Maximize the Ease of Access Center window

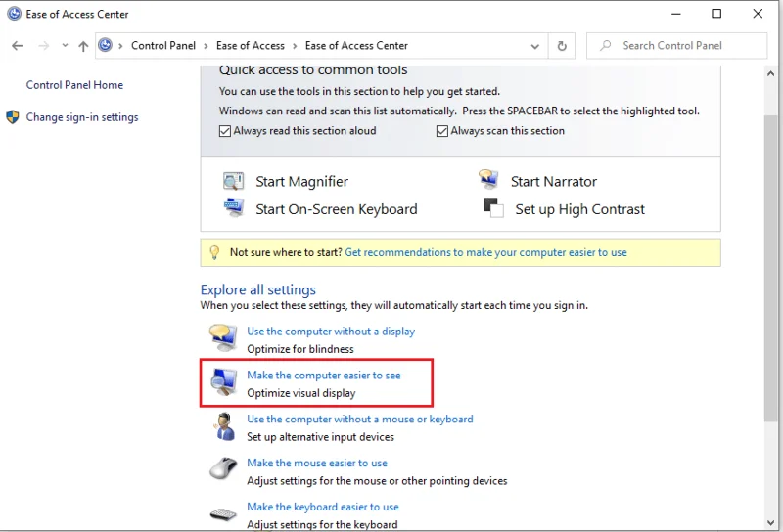pyautogui.click(x=716, y=14)
